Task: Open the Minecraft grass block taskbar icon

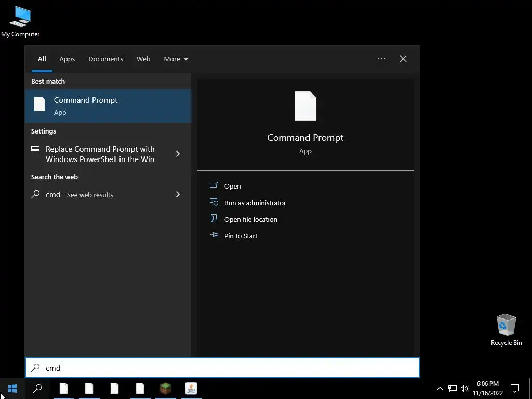Action: click(x=166, y=389)
